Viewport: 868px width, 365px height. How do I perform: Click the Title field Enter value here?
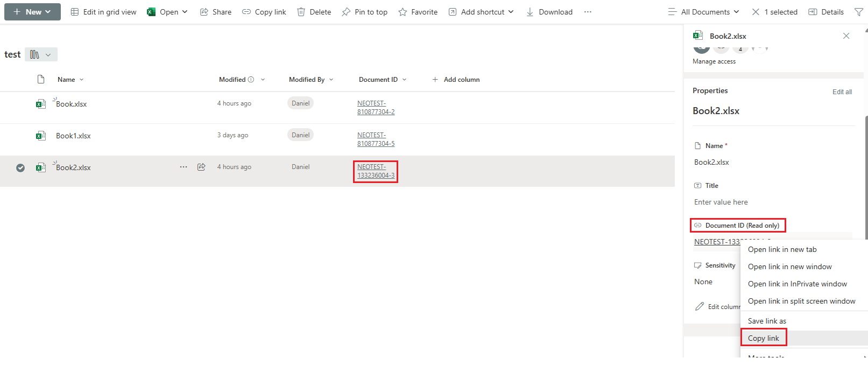coord(721,202)
